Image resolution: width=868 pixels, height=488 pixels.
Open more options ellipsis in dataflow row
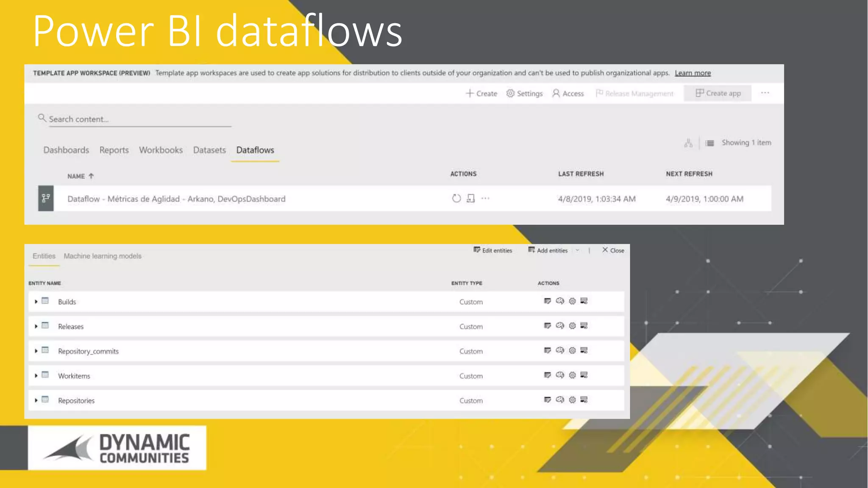tap(485, 198)
